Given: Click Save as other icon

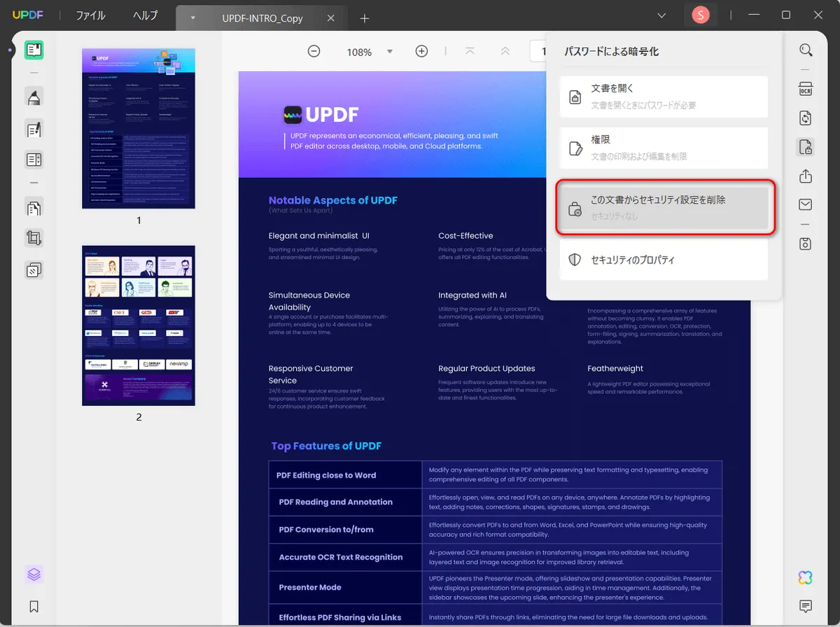Looking at the screenshot, I should pyautogui.click(x=806, y=244).
